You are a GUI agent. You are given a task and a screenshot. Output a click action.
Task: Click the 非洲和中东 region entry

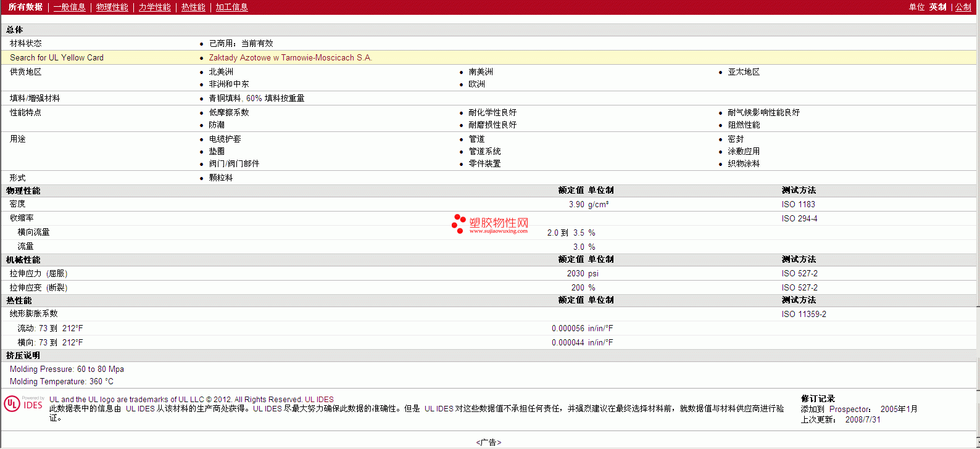[229, 84]
